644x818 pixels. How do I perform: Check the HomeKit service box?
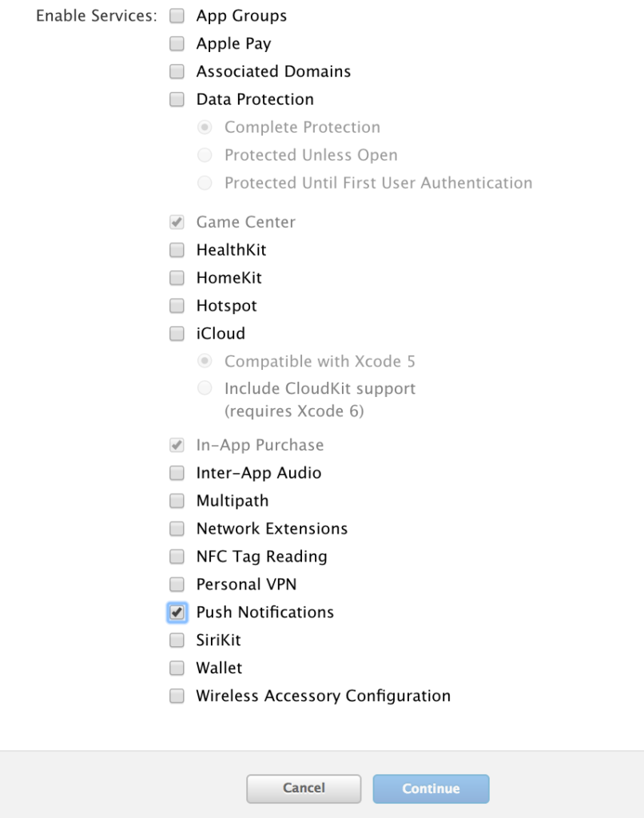[x=177, y=278]
